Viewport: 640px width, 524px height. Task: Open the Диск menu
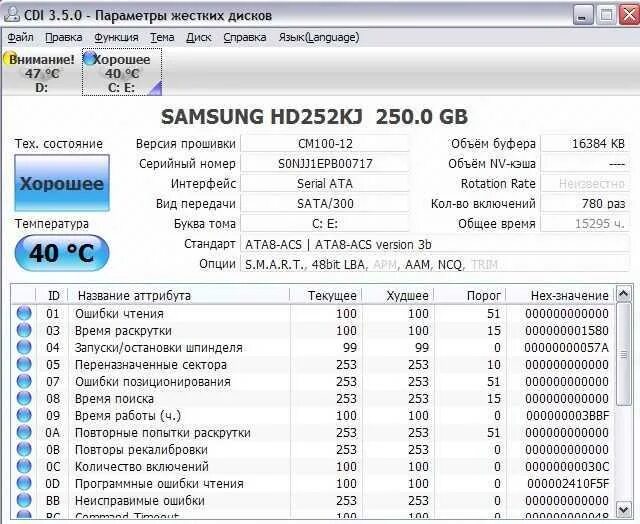[199, 38]
